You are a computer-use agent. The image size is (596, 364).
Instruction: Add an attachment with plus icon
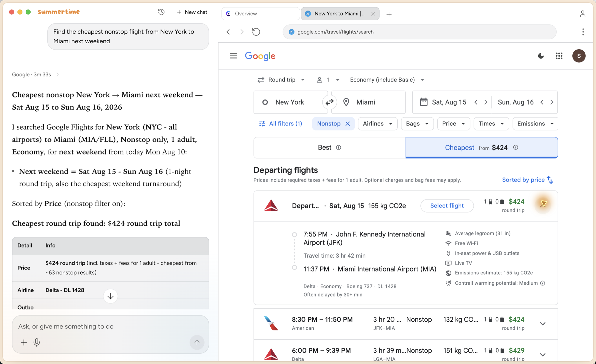coord(24,343)
